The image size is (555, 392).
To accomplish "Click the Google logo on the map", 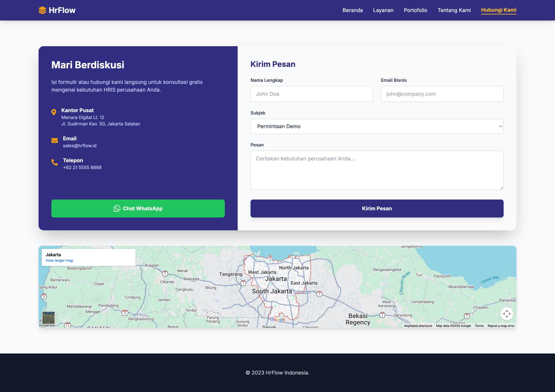I will tap(277, 320).
